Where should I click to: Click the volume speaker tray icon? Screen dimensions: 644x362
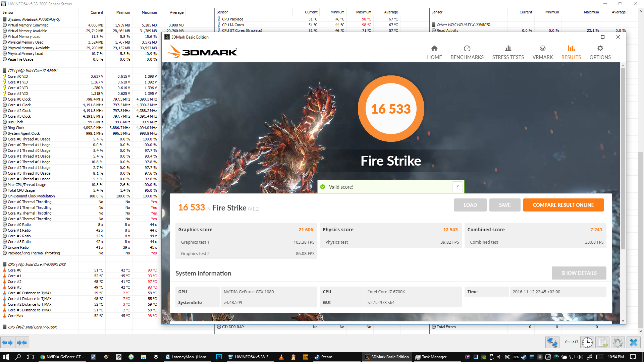click(x=580, y=357)
